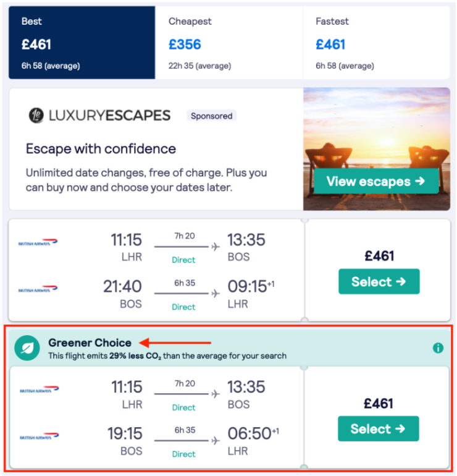Click the green leaf Greener Choice icon
This screenshot has width=457, height=476.
27,348
